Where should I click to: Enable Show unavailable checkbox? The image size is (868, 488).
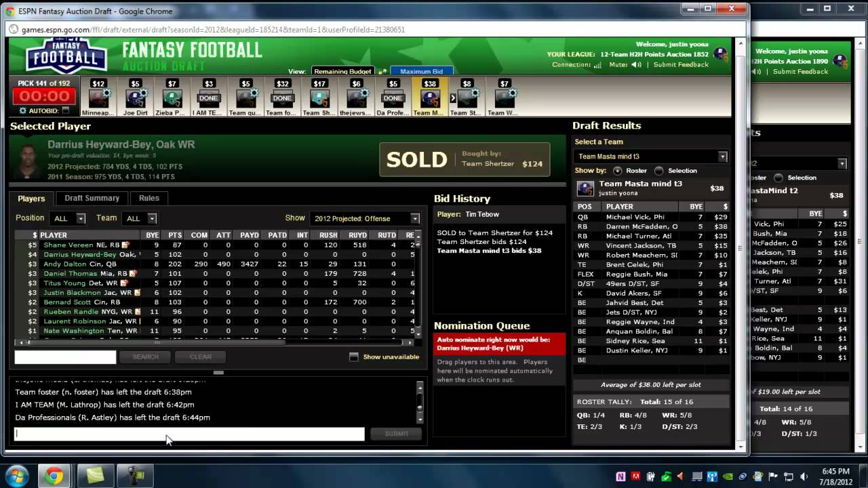tap(353, 357)
